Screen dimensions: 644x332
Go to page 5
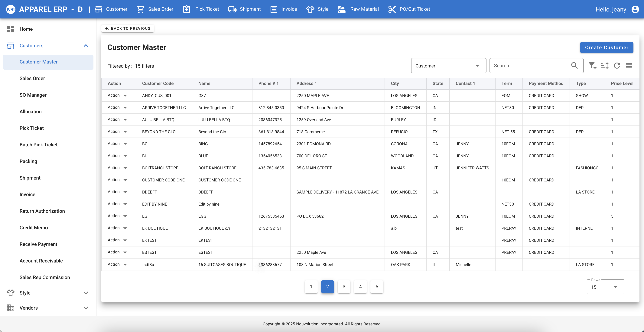tap(377, 287)
